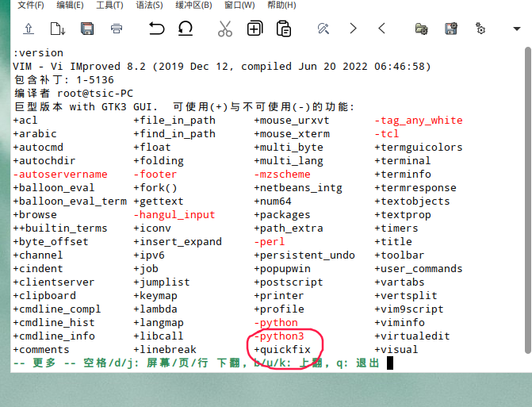Click the +comments feature text
Image resolution: width=532 pixels, height=407 pixels.
pos(41,350)
